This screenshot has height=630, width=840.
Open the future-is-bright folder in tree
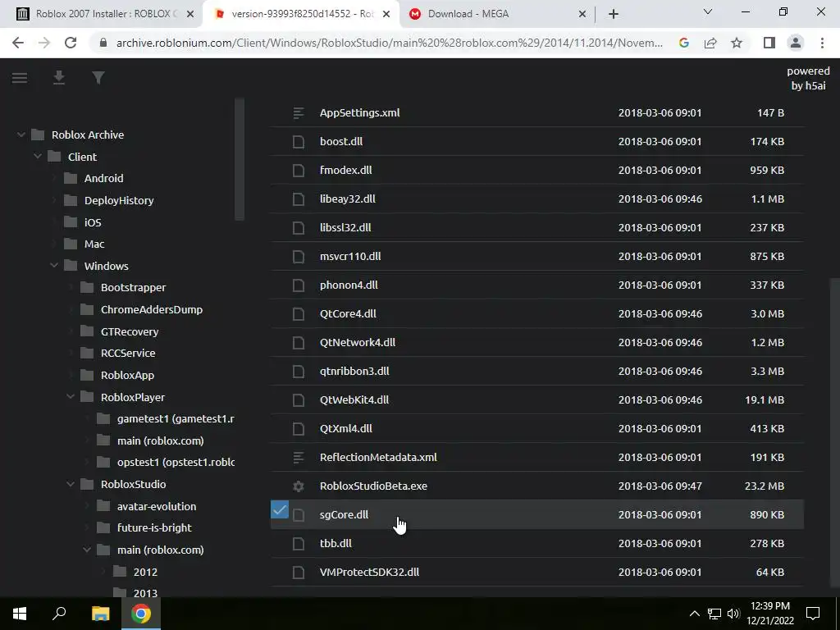click(154, 527)
